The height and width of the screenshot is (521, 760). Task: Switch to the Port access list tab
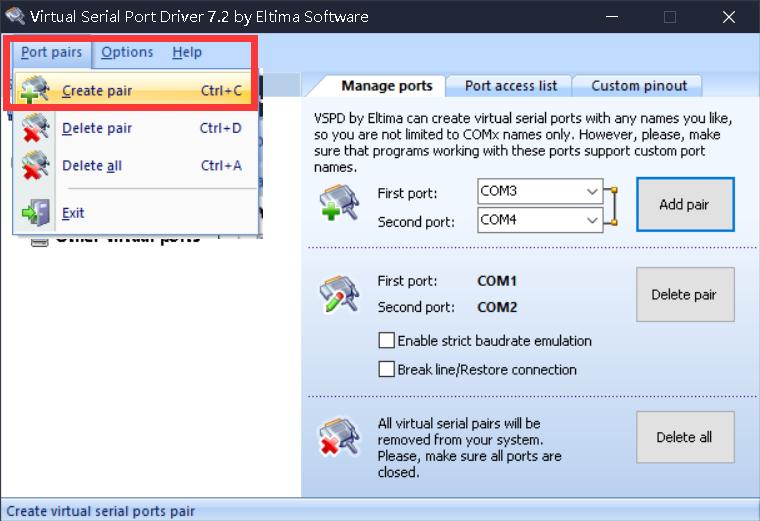coord(511,86)
